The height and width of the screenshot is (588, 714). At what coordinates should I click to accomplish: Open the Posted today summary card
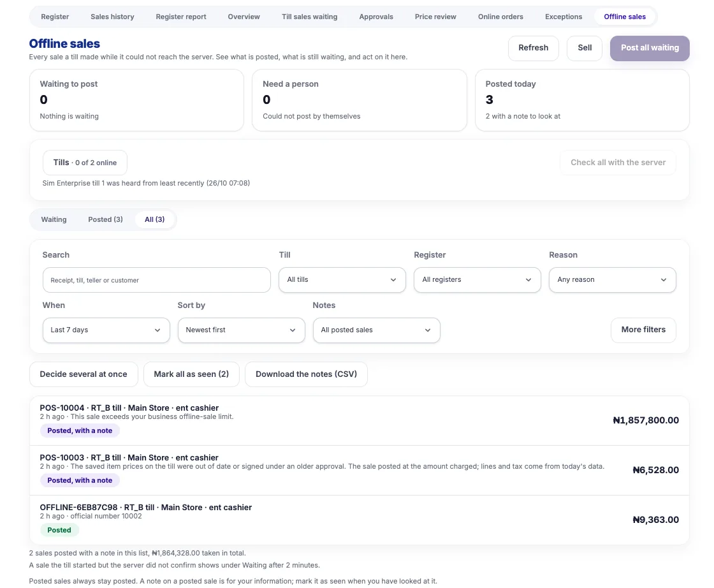(x=582, y=100)
